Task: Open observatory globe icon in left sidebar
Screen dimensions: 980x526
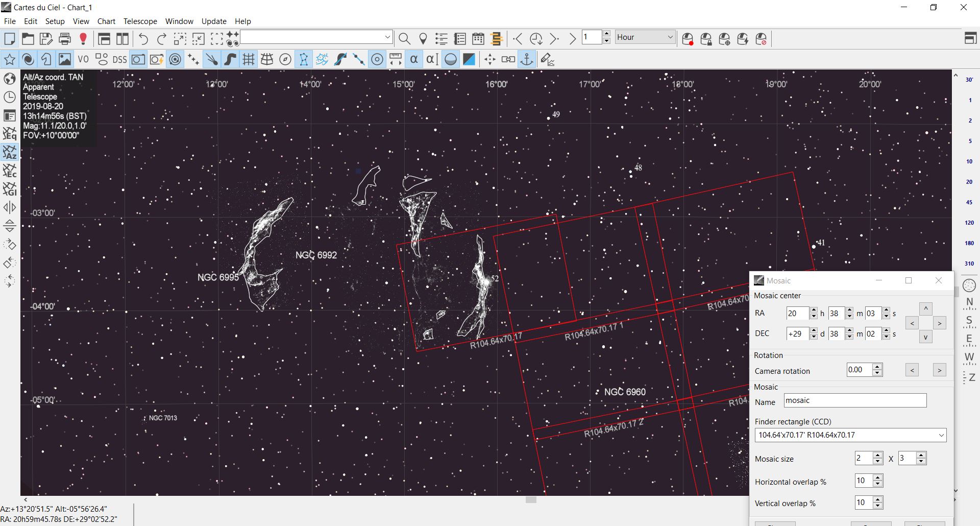Action: coord(10,79)
